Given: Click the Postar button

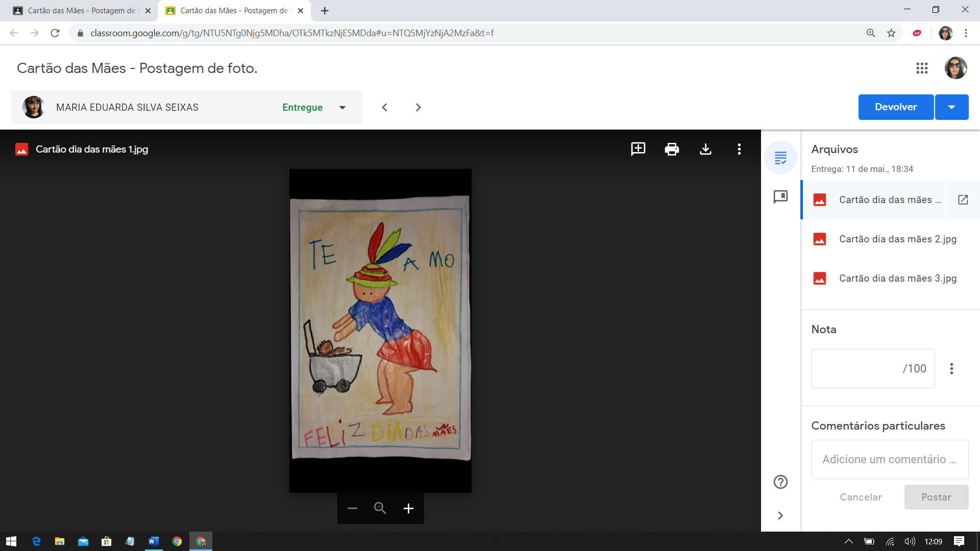Looking at the screenshot, I should click(x=936, y=497).
